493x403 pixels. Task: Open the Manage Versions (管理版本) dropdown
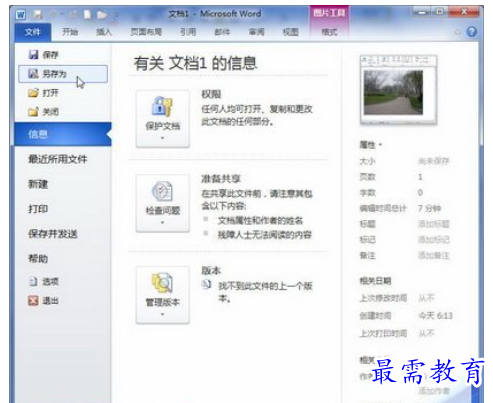[x=163, y=295]
